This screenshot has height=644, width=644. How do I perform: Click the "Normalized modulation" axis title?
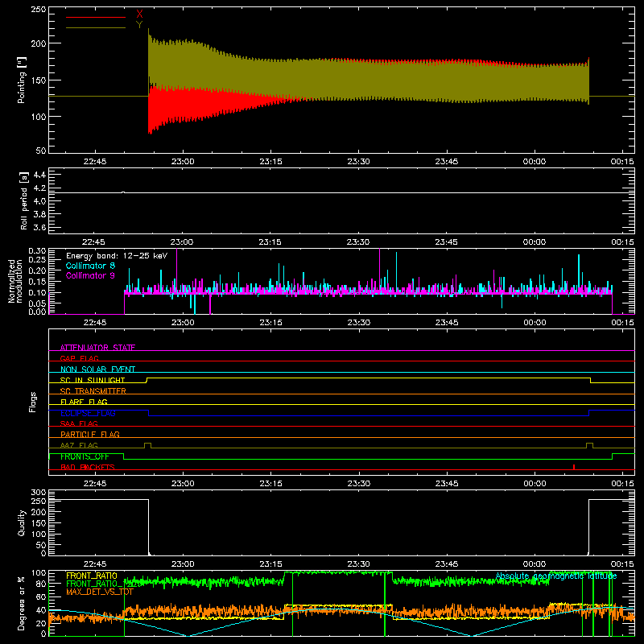[15, 281]
